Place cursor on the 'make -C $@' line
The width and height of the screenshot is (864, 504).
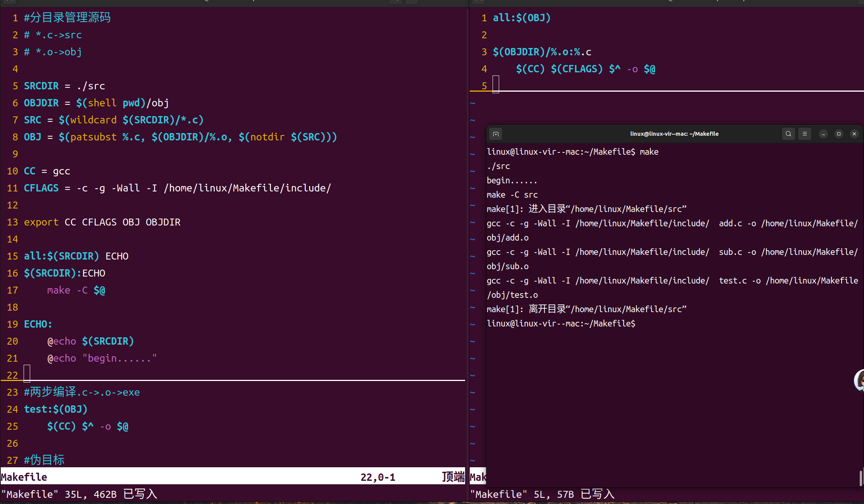click(x=76, y=290)
